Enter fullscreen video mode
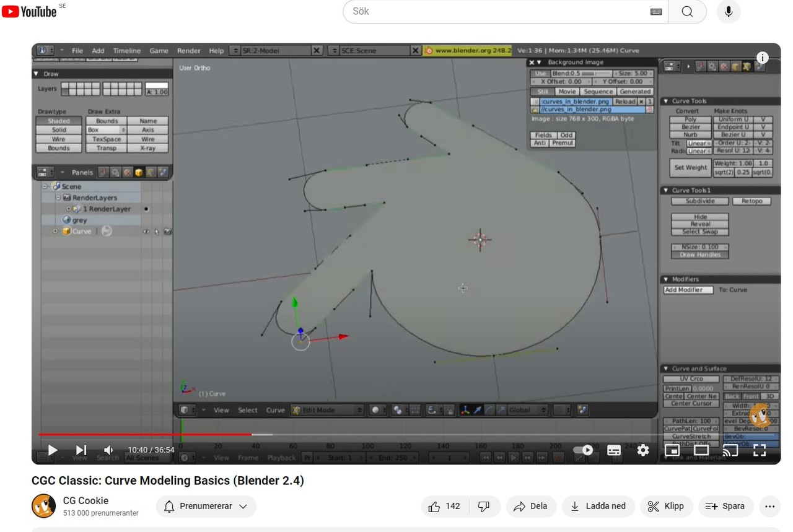The height and width of the screenshot is (532, 793). click(x=760, y=450)
